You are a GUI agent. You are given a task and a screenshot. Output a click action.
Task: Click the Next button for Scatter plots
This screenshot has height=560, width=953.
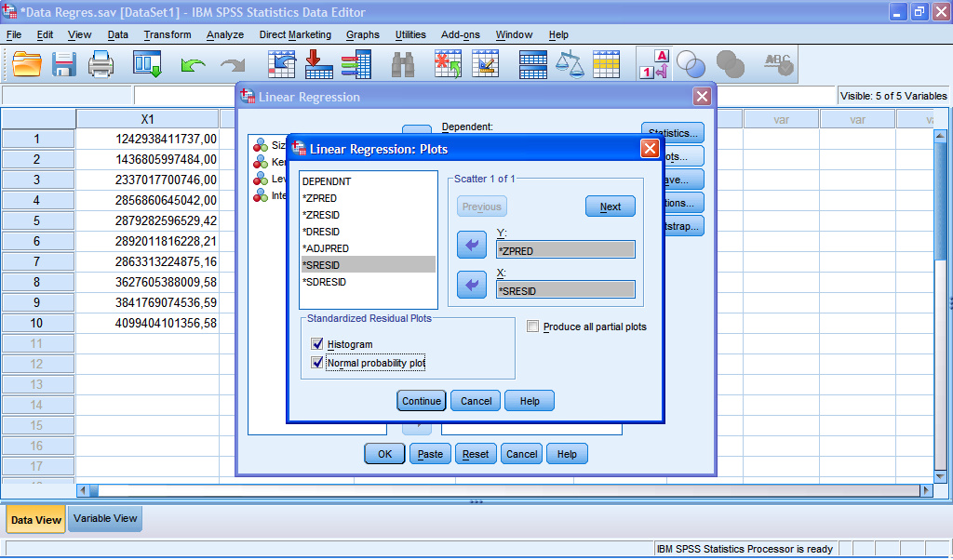point(610,206)
